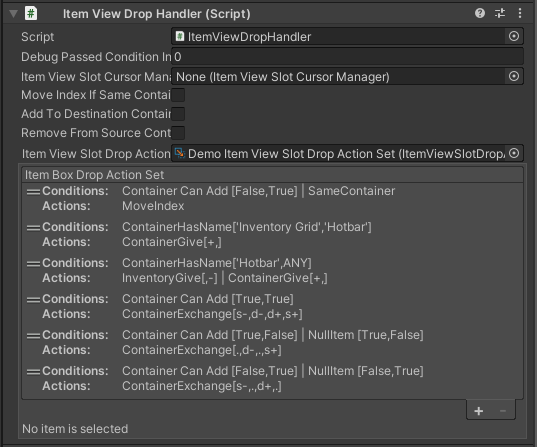
Task: Select the ContainerExchange[s-,.,d+,.] list entry
Action: (272, 378)
